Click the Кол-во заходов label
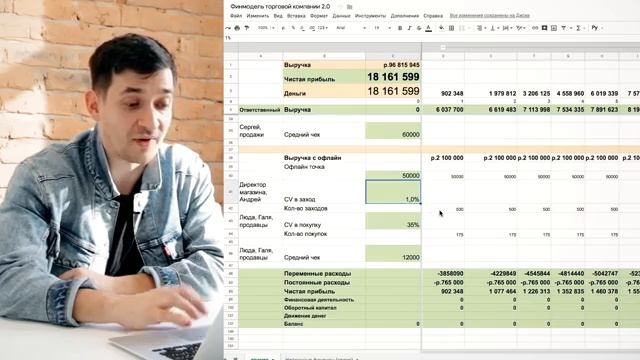Image resolution: width=640 pixels, height=360 pixels. (x=305, y=209)
